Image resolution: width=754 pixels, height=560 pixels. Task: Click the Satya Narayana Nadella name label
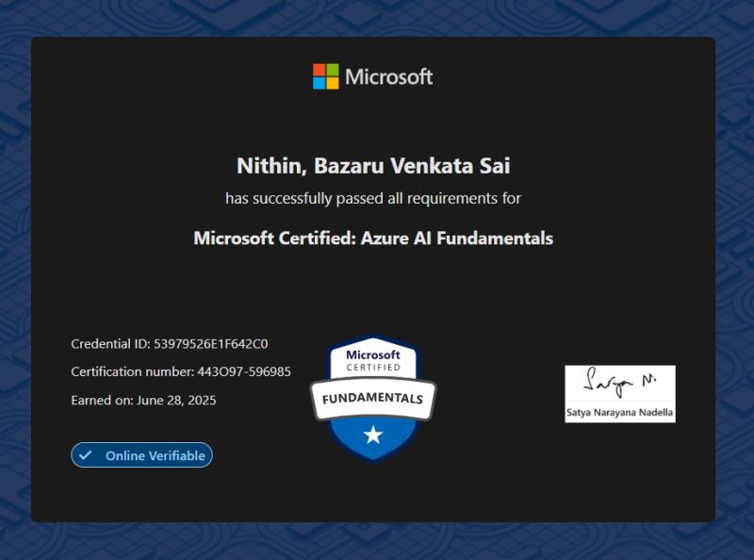pyautogui.click(x=619, y=413)
